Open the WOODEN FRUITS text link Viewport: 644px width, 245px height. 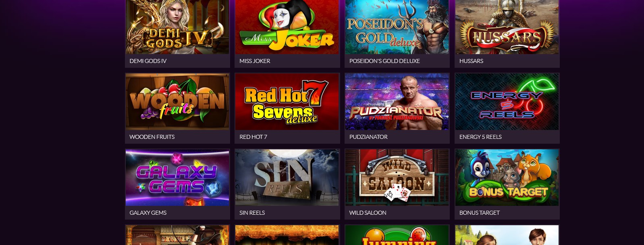(x=152, y=137)
